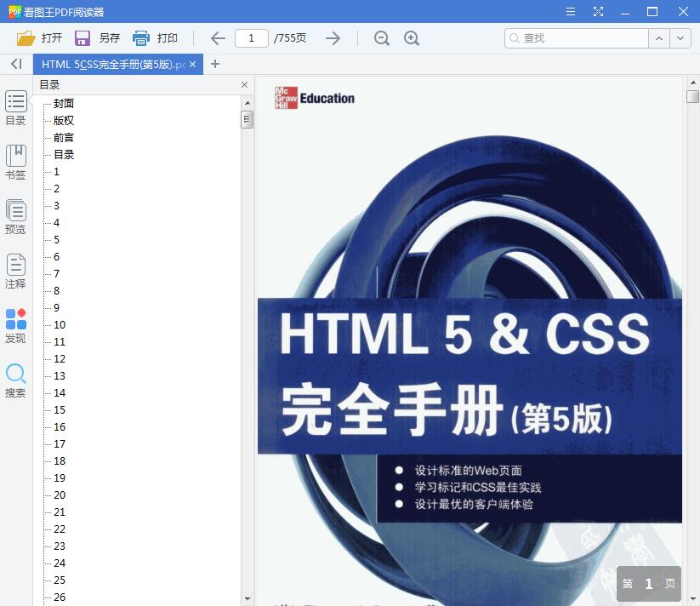Select the HTML 5CSS完全手册 document tab
The width and height of the screenshot is (700, 606).
(111, 64)
